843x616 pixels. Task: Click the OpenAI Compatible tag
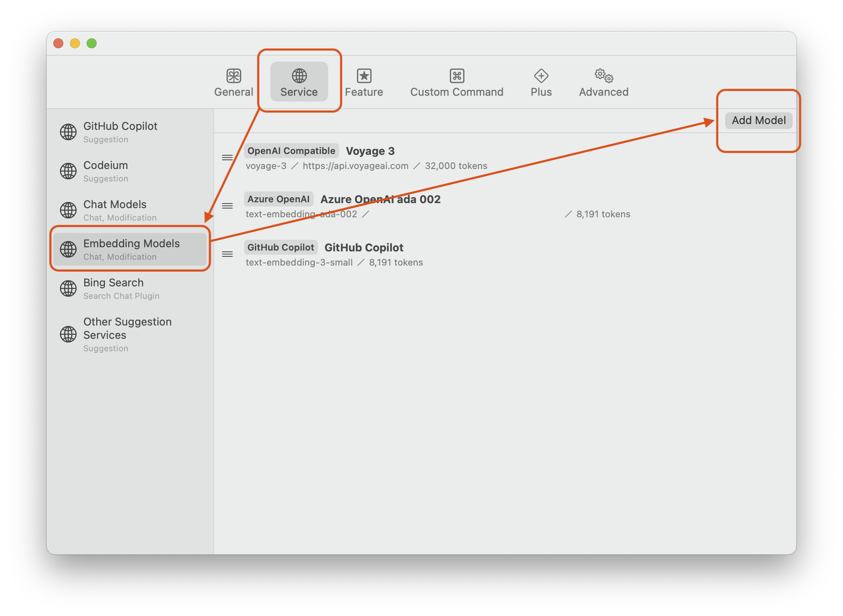coord(291,151)
